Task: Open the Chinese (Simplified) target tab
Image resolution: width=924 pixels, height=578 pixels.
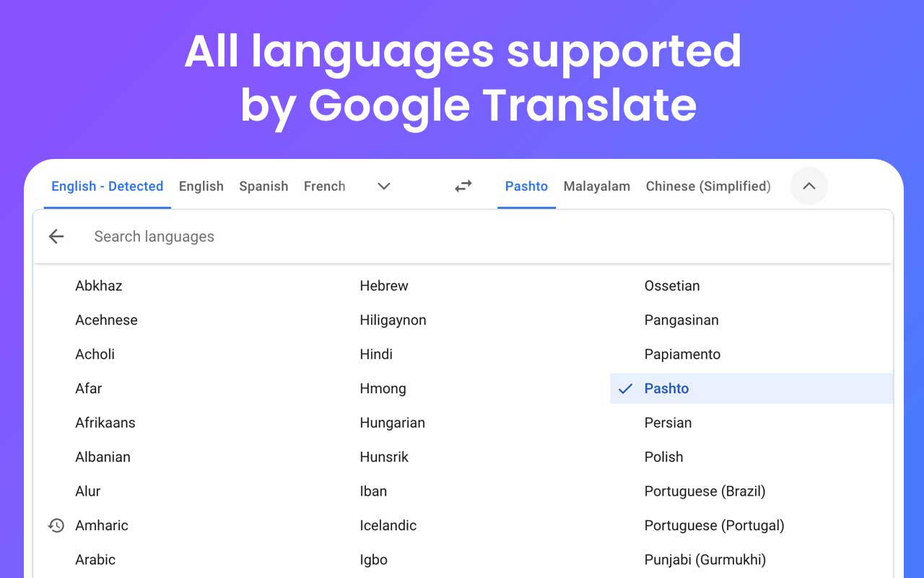Action: coord(707,186)
